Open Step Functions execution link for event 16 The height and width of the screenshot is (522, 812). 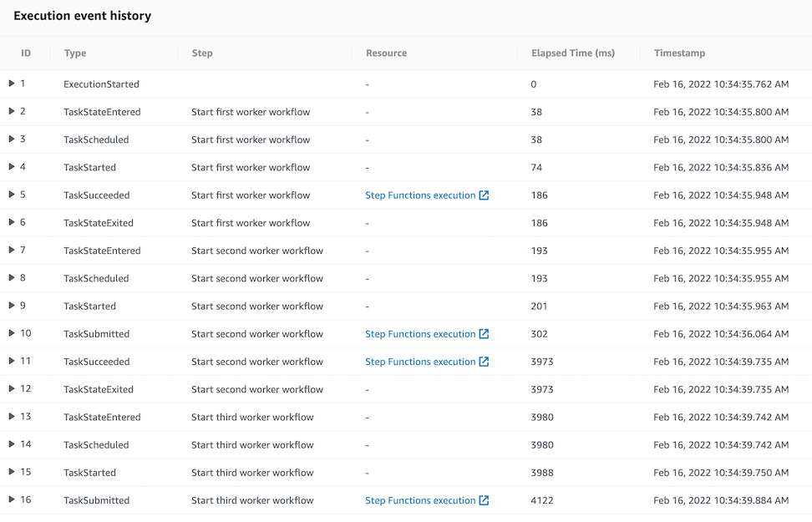(x=420, y=500)
